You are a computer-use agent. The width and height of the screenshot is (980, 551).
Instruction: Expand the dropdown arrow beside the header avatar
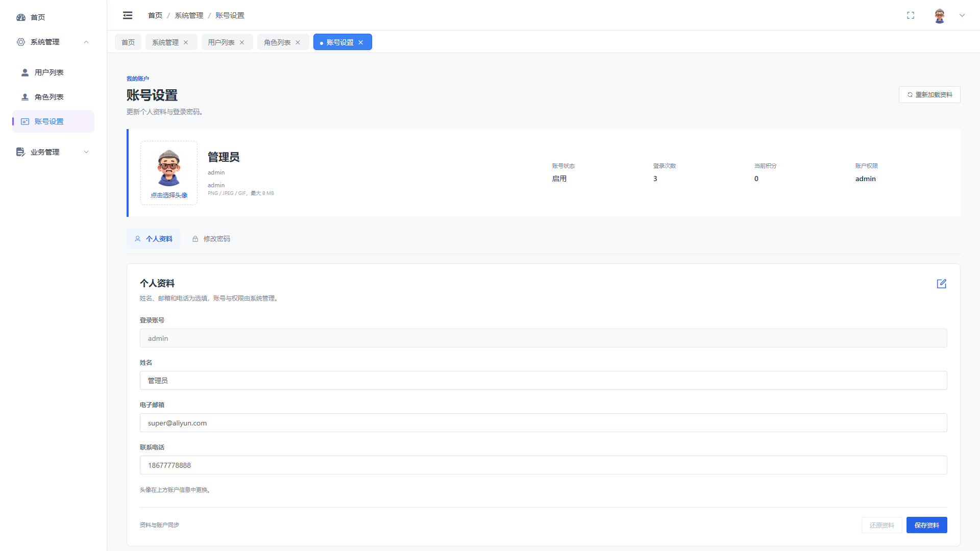tap(962, 15)
